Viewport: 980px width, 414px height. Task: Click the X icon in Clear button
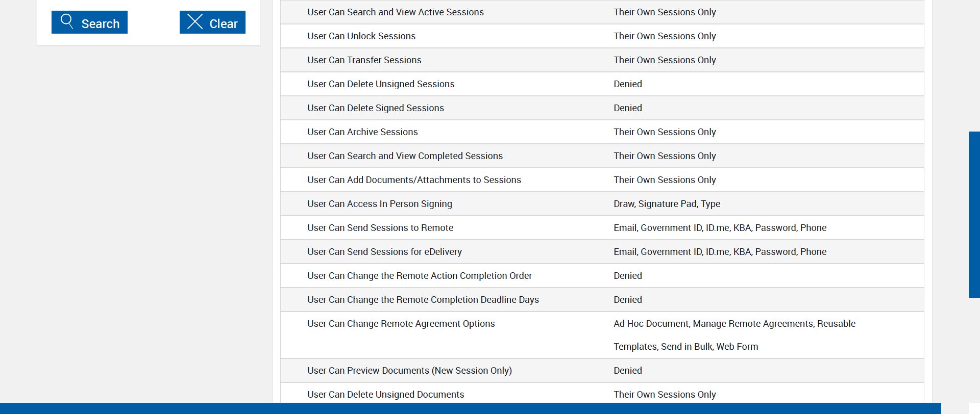[x=195, y=21]
